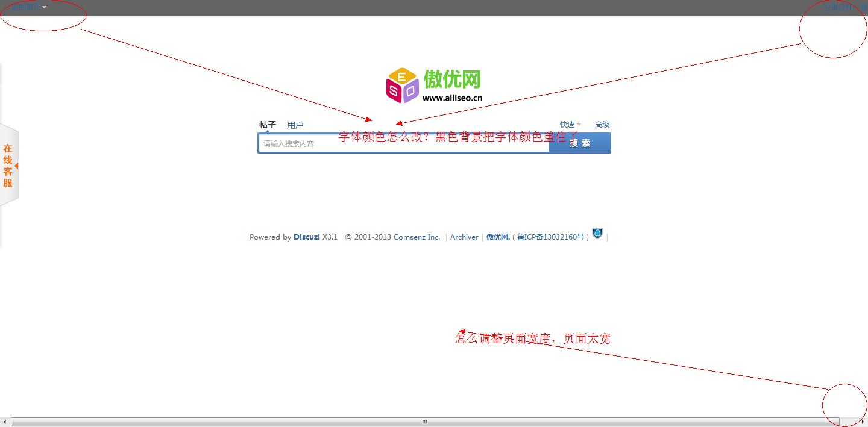Open the 在线客服 side panel
868x427 pixels.
click(x=8, y=166)
